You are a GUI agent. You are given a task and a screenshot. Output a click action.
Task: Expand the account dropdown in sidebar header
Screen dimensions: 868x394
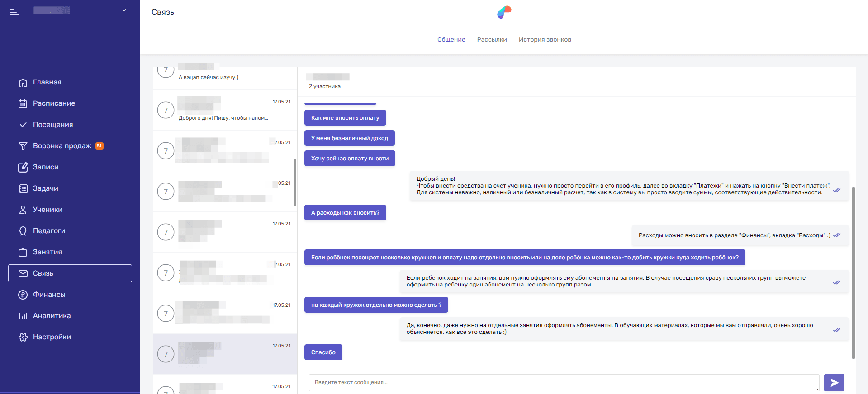(124, 10)
